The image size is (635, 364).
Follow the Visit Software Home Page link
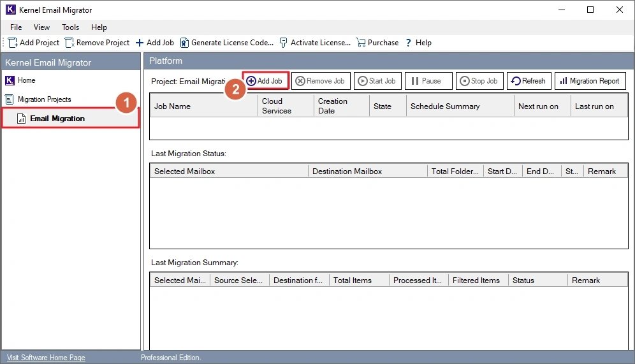click(x=45, y=358)
